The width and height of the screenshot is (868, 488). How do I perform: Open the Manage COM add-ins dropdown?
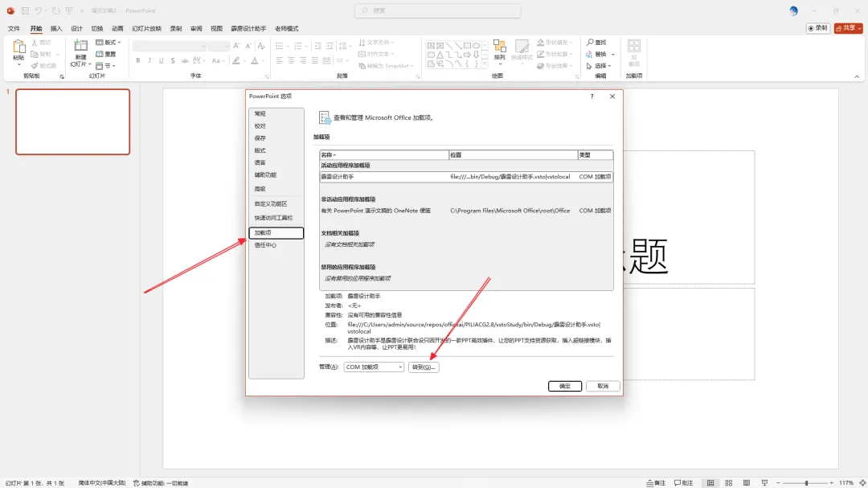(x=374, y=367)
